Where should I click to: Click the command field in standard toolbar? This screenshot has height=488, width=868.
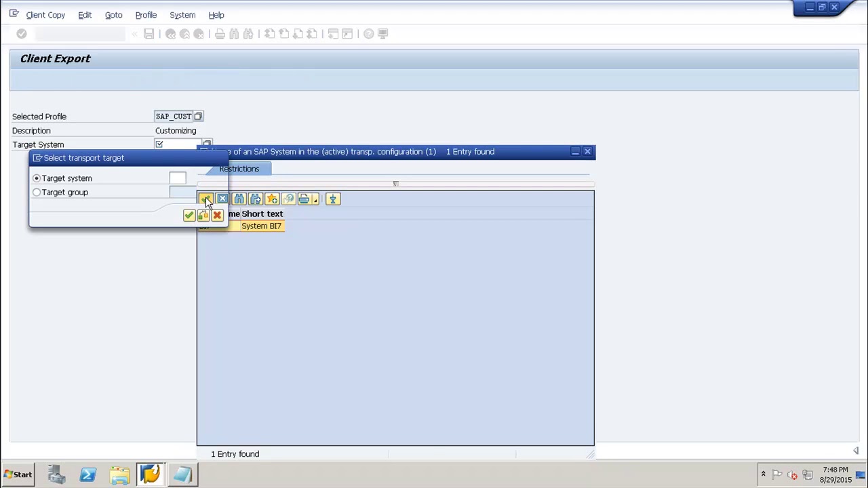(x=80, y=34)
